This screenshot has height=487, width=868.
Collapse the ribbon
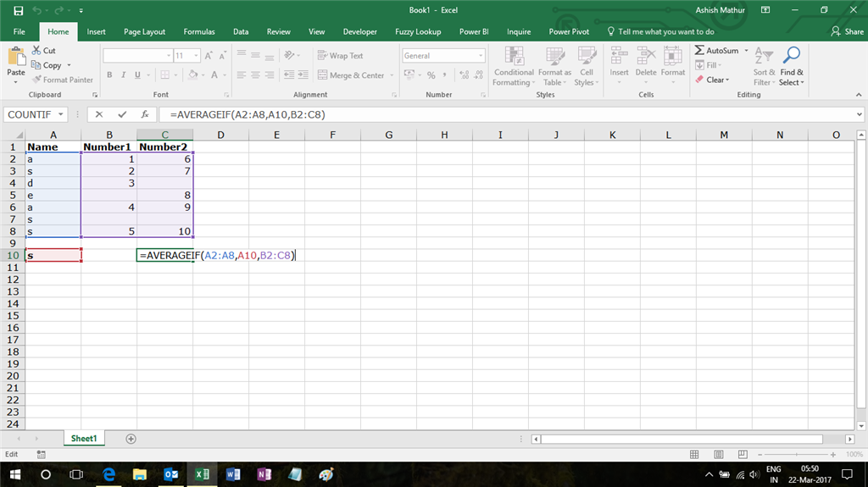859,95
